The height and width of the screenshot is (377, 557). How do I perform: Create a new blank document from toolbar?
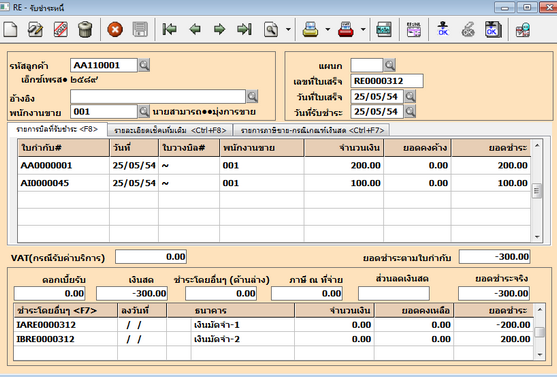(10, 29)
